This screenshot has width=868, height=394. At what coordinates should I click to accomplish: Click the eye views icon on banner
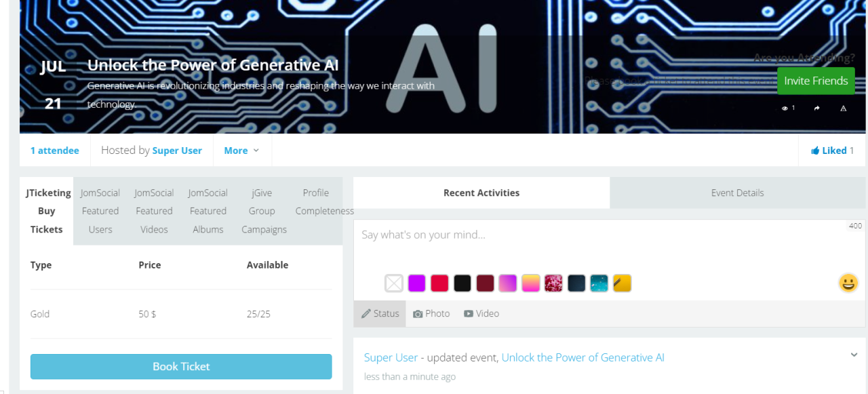[785, 109]
